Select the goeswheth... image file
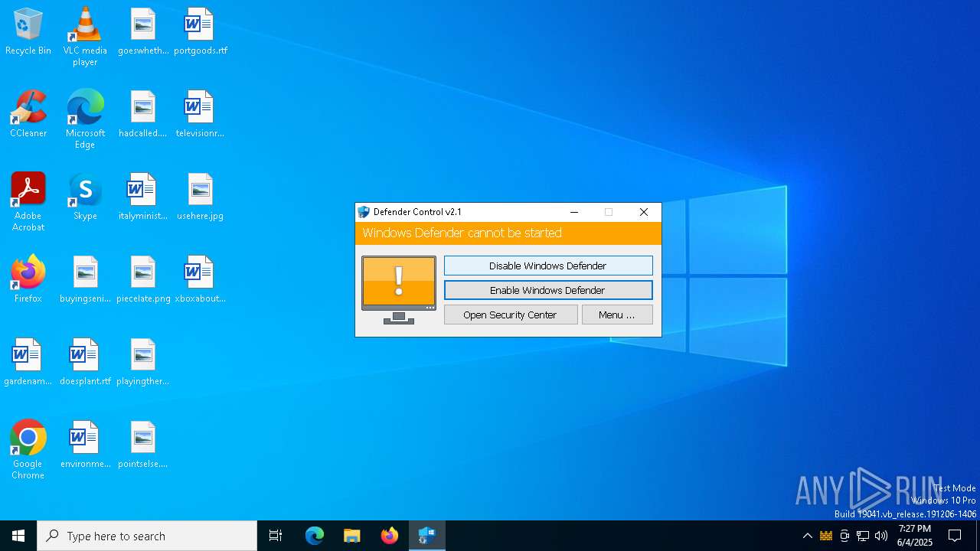980x551 pixels. [143, 32]
